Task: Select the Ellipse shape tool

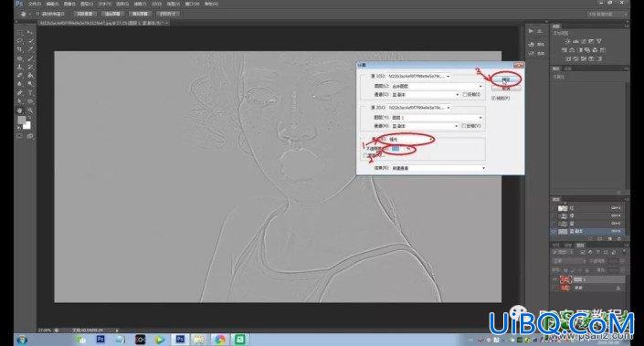Action: coord(30,101)
